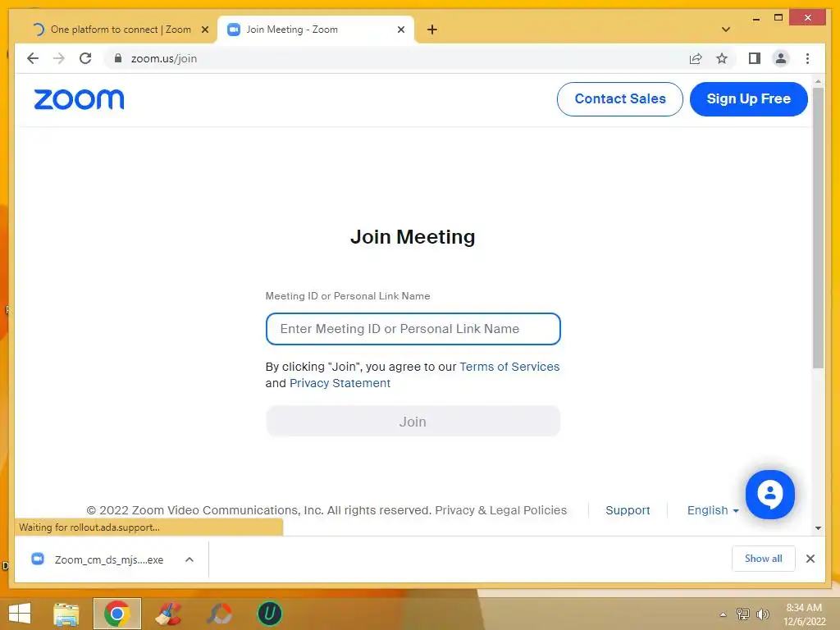Close the downloads bar
Image resolution: width=840 pixels, height=630 pixels.
click(x=810, y=559)
